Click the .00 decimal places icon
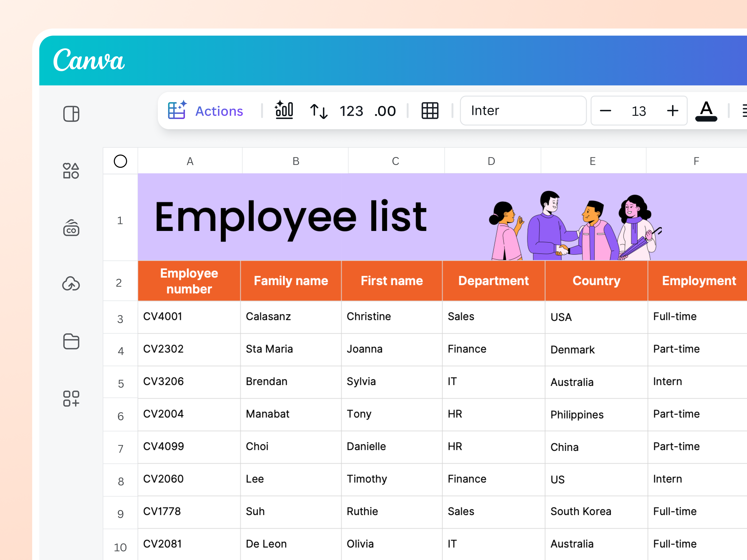The width and height of the screenshot is (747, 560). coord(385,111)
